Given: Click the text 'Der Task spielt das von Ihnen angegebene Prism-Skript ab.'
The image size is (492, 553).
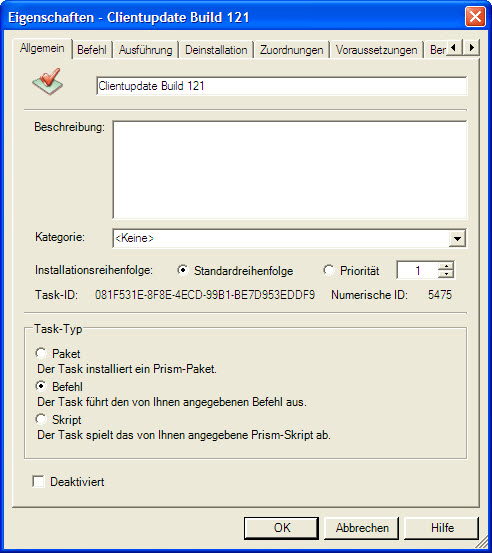Looking at the screenshot, I should [184, 435].
